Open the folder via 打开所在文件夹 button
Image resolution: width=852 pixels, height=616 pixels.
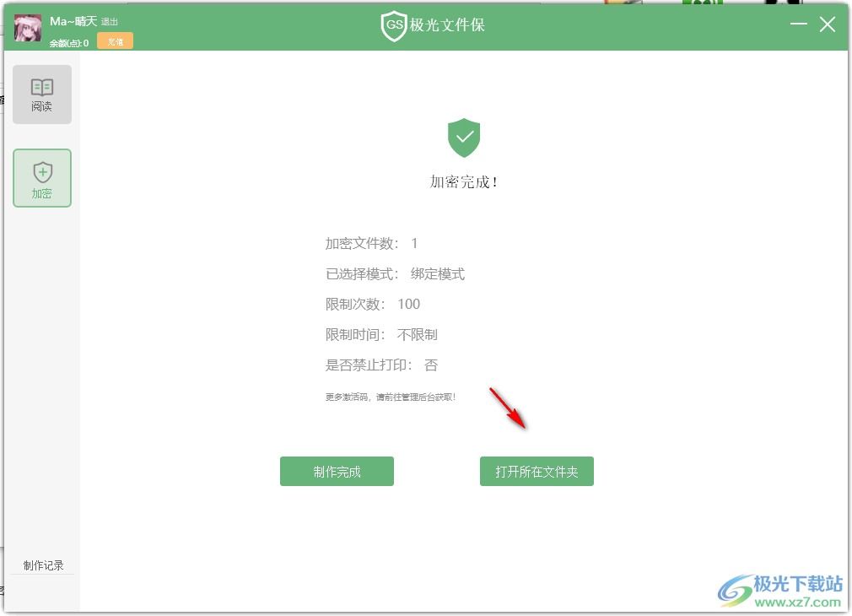[537, 471]
